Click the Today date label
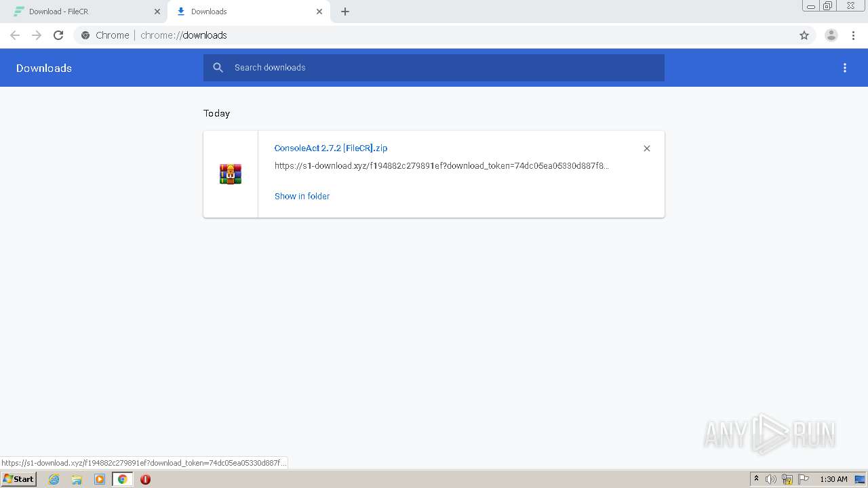868x488 pixels. (217, 113)
